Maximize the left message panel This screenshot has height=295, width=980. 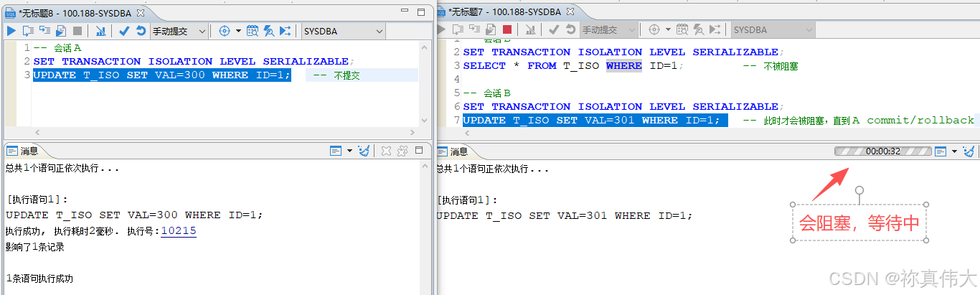[420, 151]
